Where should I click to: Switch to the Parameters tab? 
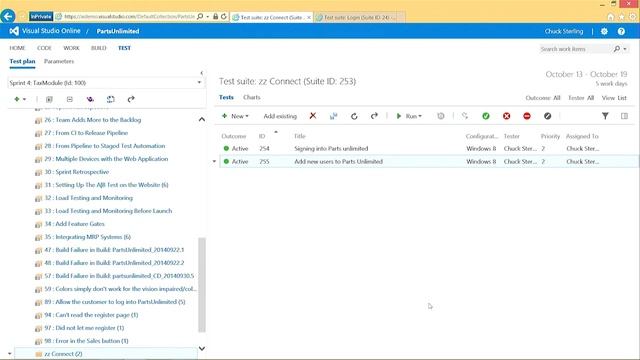[59, 61]
